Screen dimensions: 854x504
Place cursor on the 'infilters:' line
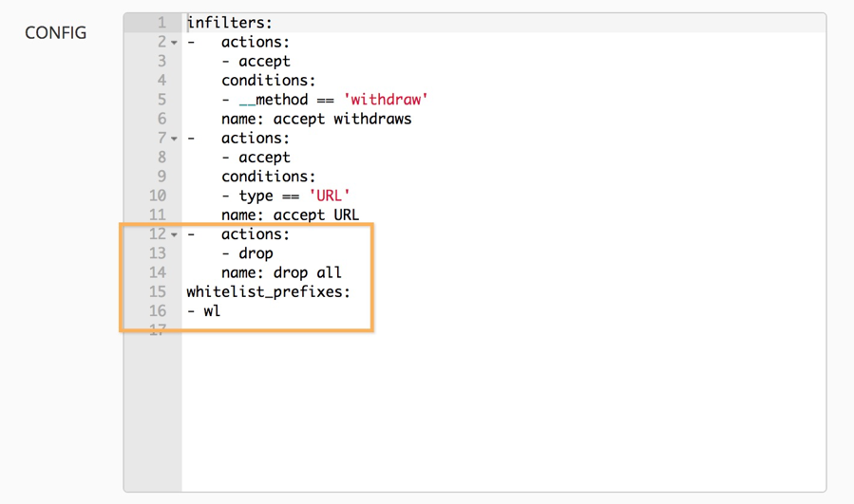(x=229, y=23)
